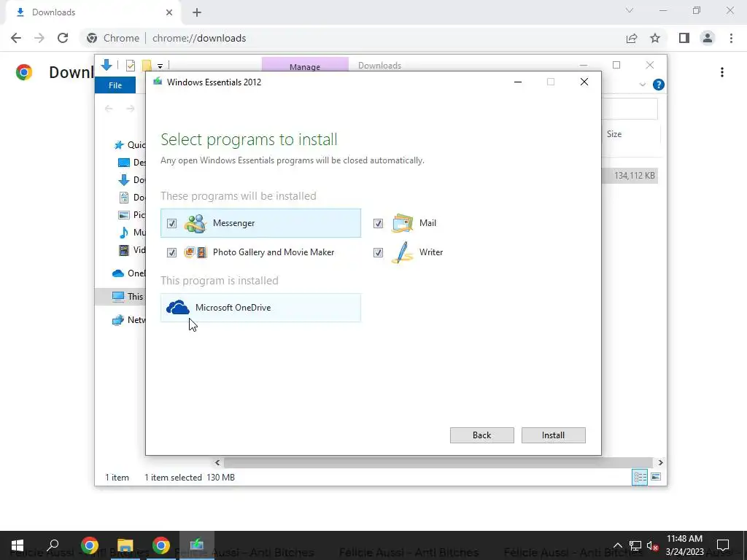
Task: Toggle Photo Gallery and Movie Maker checkbox
Action: 171,252
